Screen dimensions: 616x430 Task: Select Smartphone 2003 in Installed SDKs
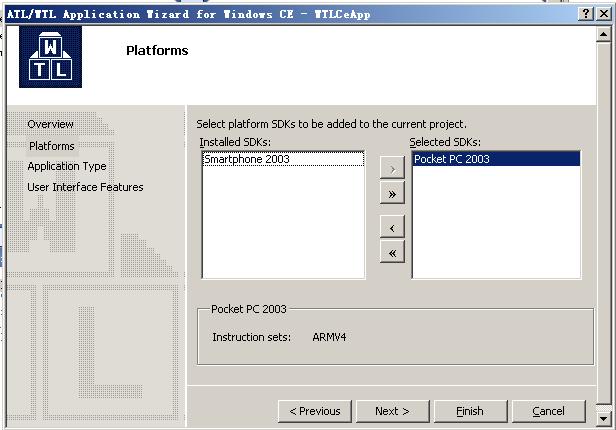pyautogui.click(x=283, y=159)
